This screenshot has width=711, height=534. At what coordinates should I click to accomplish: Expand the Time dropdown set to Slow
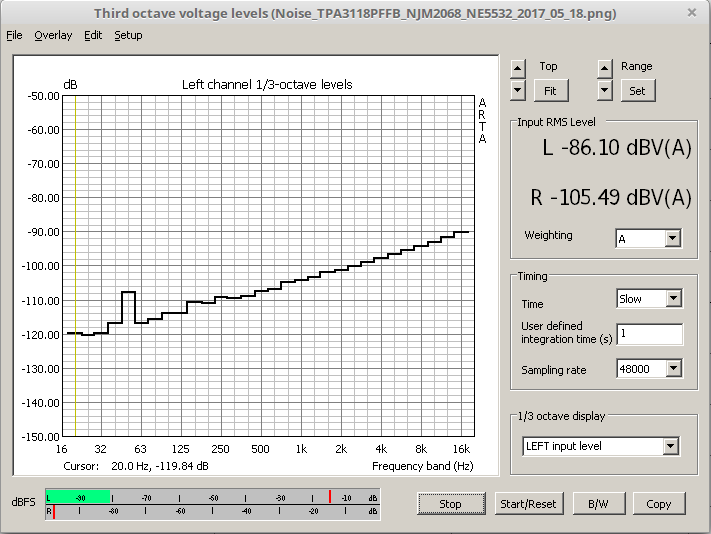coord(672,298)
